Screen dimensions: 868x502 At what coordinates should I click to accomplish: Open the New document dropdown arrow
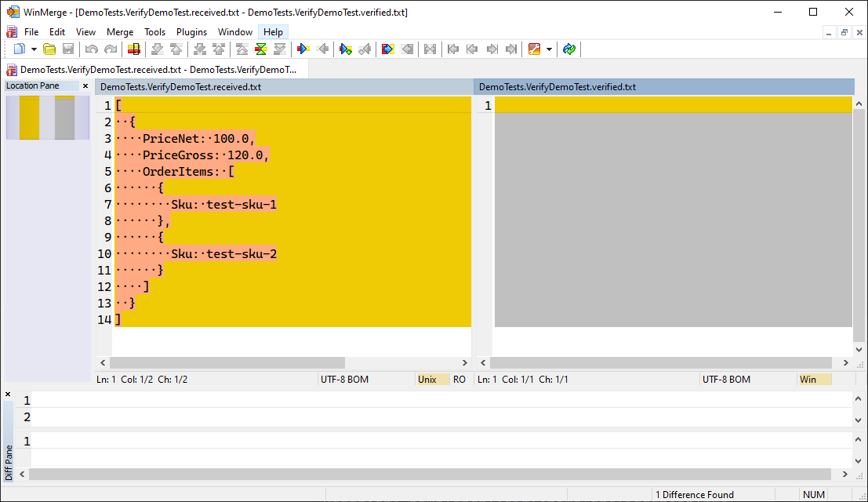pyautogui.click(x=34, y=49)
